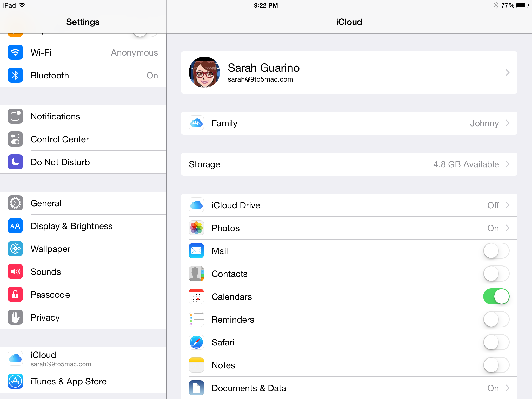Screen dimensions: 532x399
Task: Toggle the Mail iCloud sync on
Action: (x=496, y=251)
